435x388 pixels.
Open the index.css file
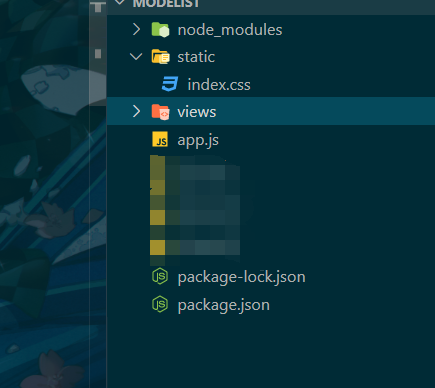click(x=219, y=85)
